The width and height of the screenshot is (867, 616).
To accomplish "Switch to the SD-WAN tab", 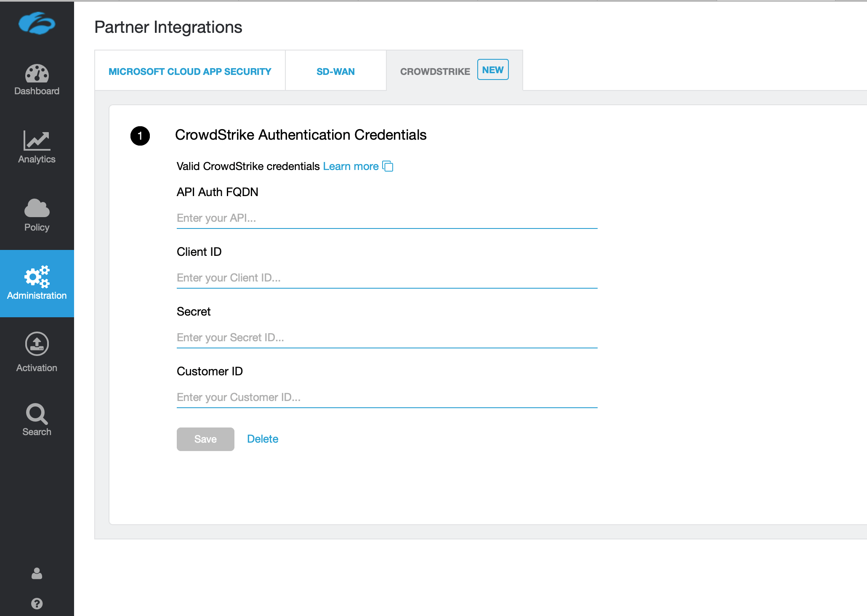I will [x=335, y=72].
